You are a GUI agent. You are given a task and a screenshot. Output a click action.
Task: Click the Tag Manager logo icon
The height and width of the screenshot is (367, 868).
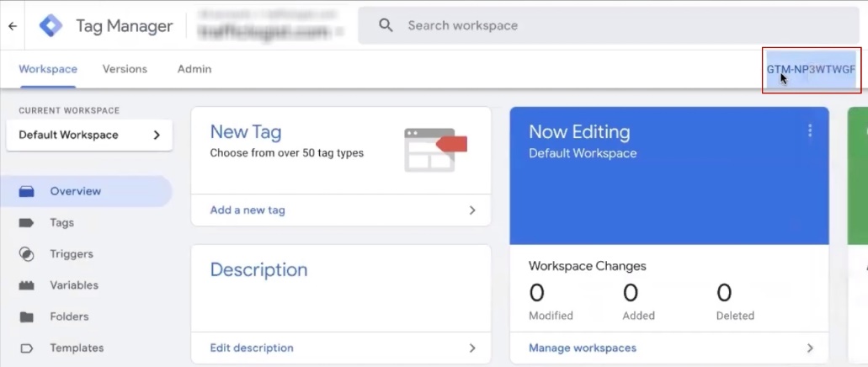click(51, 26)
